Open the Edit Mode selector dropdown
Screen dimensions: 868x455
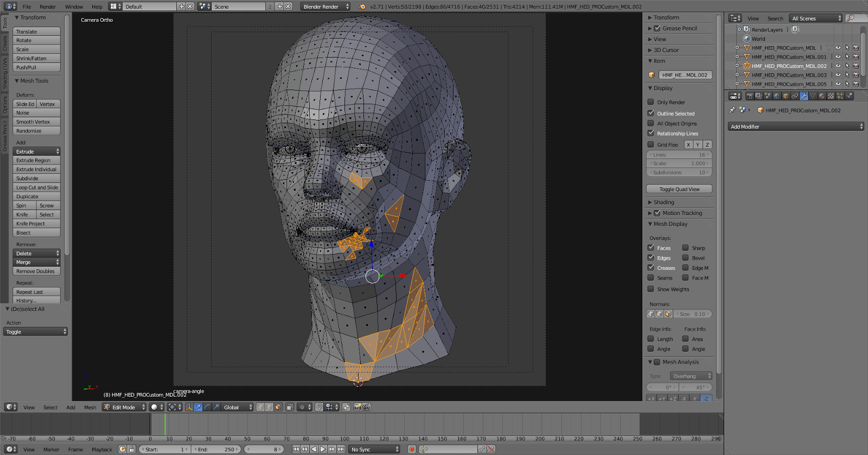click(125, 407)
